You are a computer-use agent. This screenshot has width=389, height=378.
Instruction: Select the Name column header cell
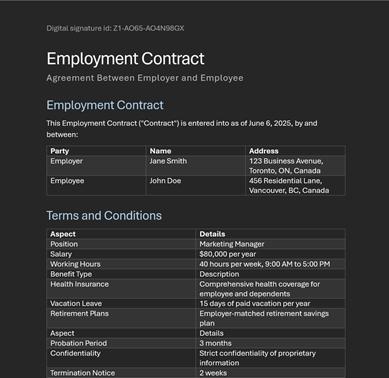(x=195, y=151)
